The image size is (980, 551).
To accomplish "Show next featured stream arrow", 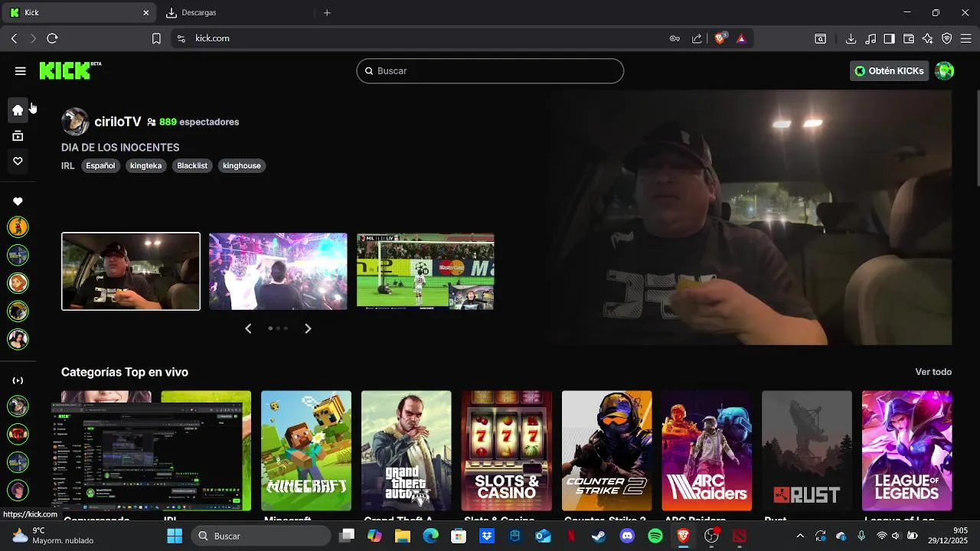I will coord(308,328).
